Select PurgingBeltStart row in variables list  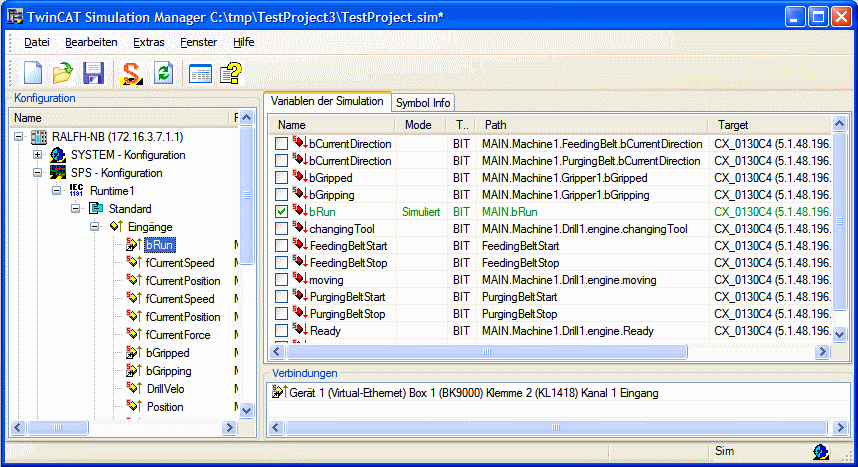[x=550, y=297]
